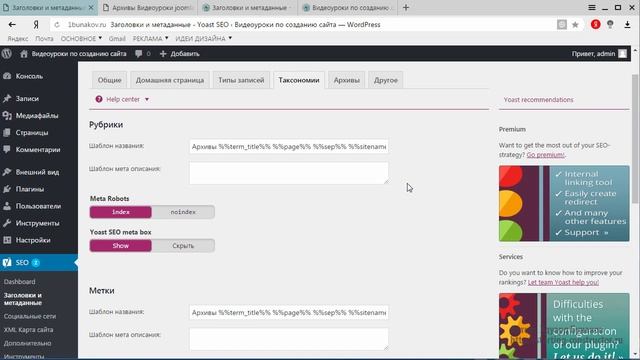Switch to Общие tab
Image resolution: width=640 pixels, height=360 pixels.
[109, 80]
